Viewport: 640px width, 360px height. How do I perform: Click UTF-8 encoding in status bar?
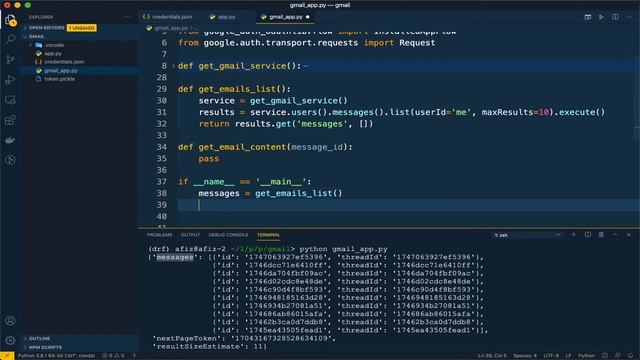pos(551,356)
